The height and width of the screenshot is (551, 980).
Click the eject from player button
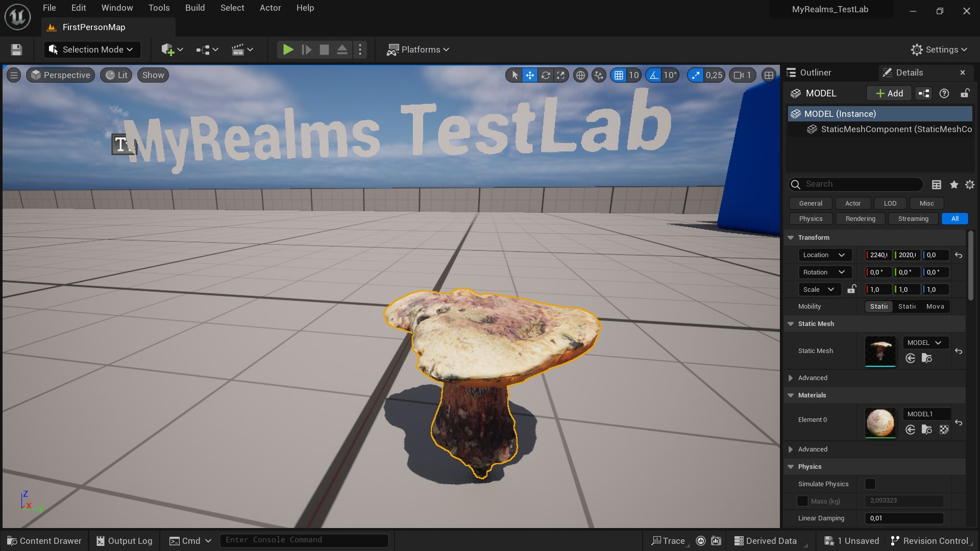coord(342,49)
